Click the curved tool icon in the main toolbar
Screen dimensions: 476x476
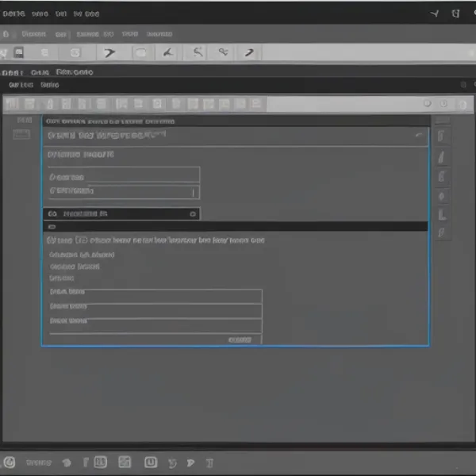tap(198, 52)
